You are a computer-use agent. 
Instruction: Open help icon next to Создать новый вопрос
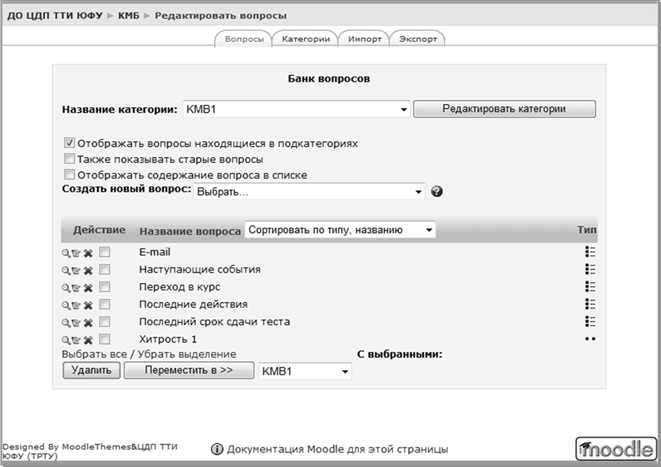pyautogui.click(x=437, y=192)
